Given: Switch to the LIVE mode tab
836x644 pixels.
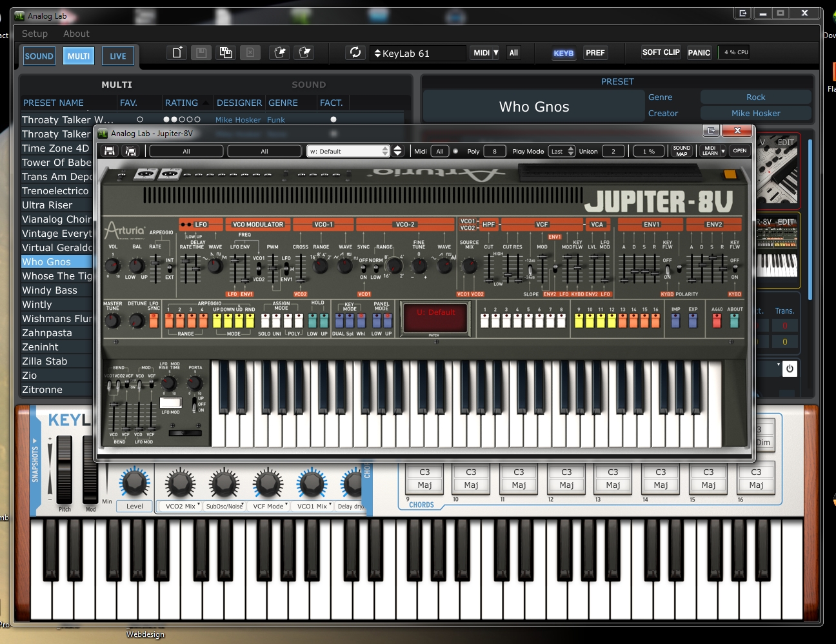Looking at the screenshot, I should click(x=118, y=56).
